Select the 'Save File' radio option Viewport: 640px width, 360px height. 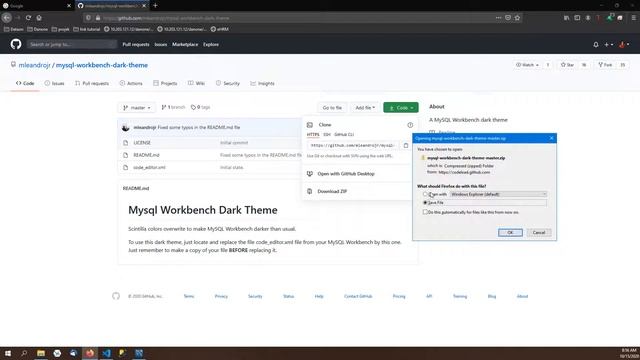point(425,202)
